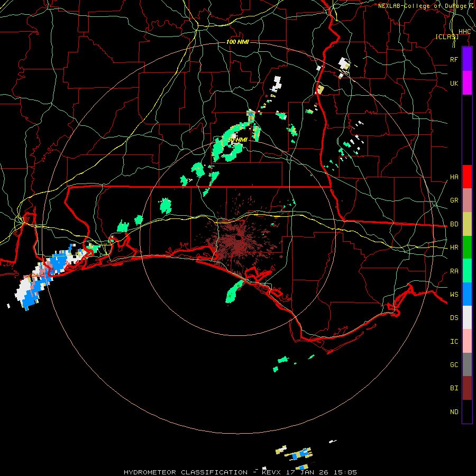This screenshot has width=476, height=476.
Task: Click the HYDROMETEOR CLASSIFICATION title text
Action: (x=186, y=472)
